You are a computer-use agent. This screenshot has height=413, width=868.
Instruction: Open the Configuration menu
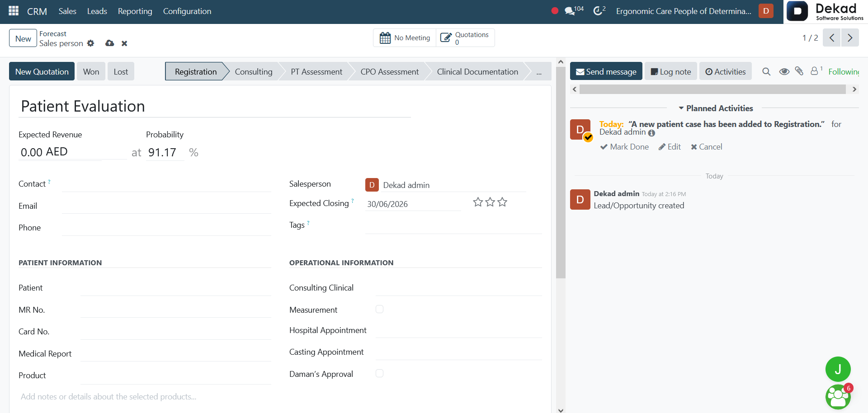coord(187,11)
